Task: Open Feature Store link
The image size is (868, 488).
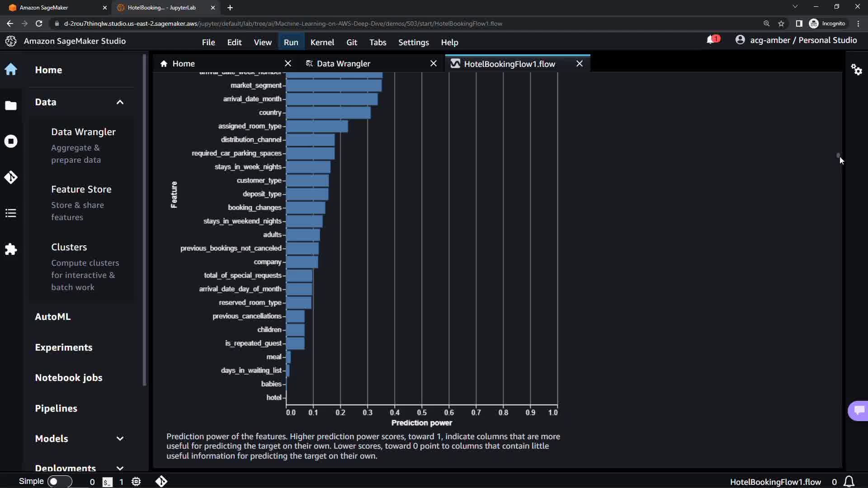Action: (81, 189)
